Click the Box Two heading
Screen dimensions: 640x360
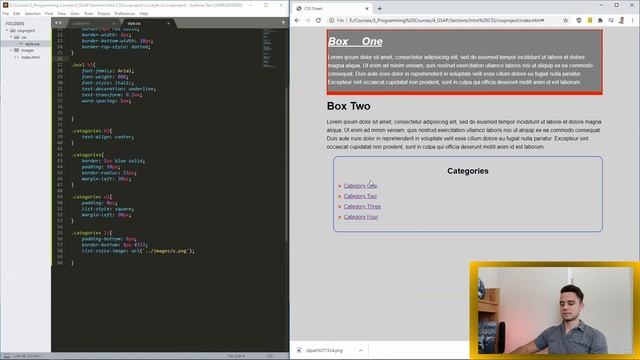pyautogui.click(x=349, y=106)
